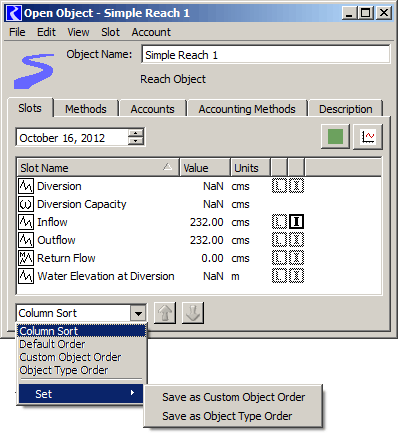Toggle the Diversion input flag I
Screen dimensions: 398x433
click(x=296, y=186)
